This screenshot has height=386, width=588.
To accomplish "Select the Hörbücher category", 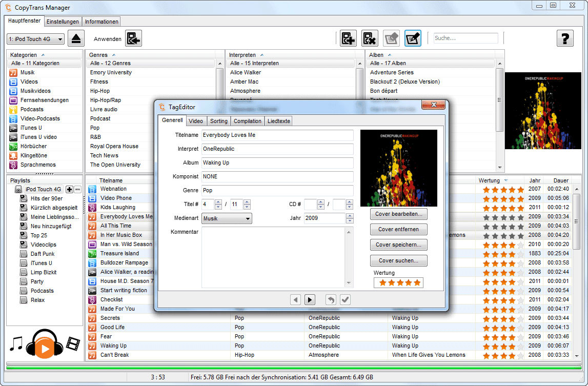I will tap(45, 146).
